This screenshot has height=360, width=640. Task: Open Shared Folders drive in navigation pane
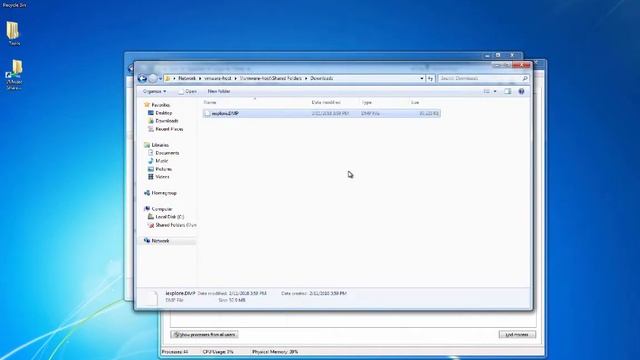[176, 225]
